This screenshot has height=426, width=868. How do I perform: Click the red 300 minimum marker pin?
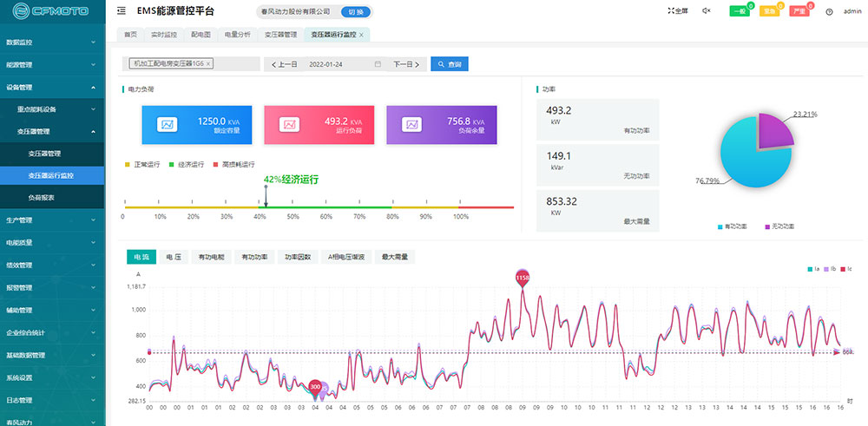[x=315, y=387]
